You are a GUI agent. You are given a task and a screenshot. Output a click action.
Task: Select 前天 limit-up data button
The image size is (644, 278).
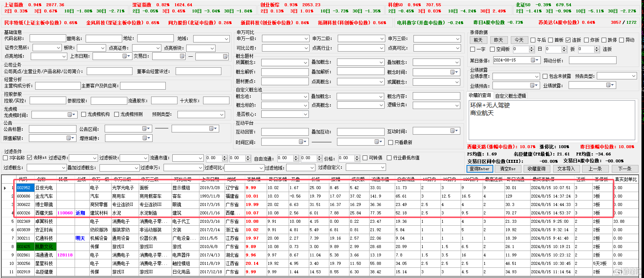coord(478,40)
